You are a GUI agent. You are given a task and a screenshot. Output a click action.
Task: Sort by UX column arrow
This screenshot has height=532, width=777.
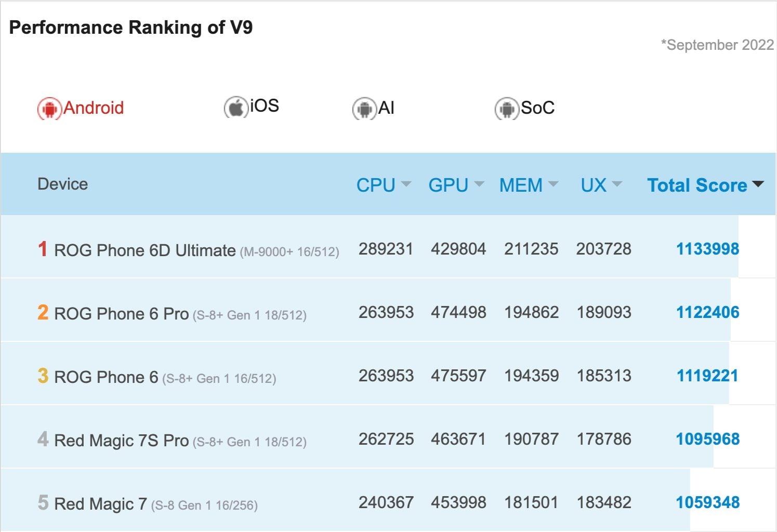tap(617, 184)
